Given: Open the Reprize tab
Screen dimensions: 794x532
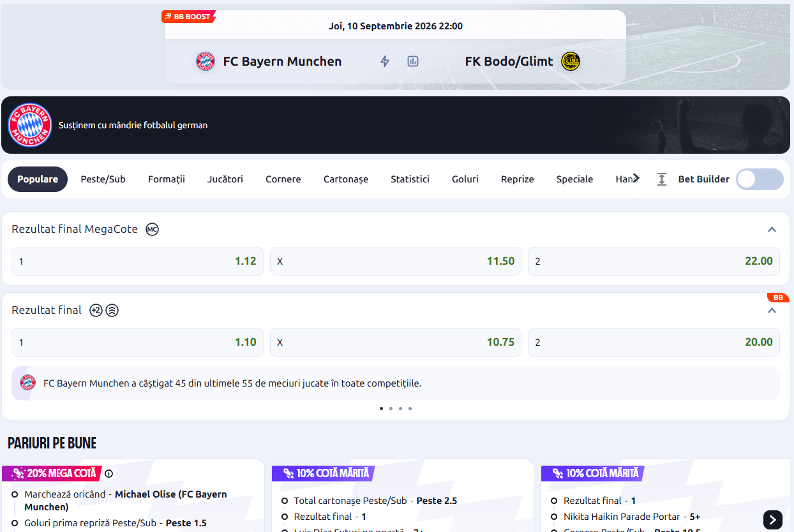Looking at the screenshot, I should point(518,179).
